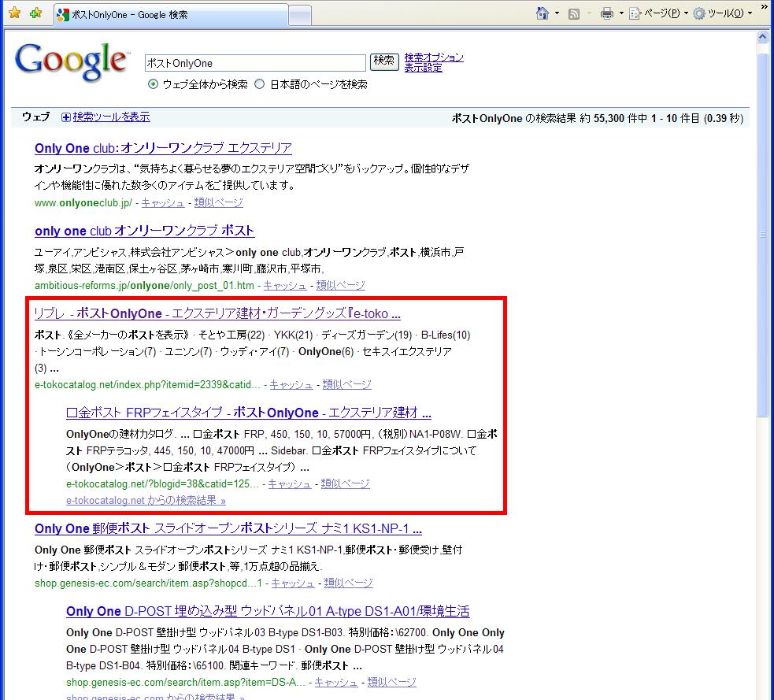
Task: Open 検索オプション link
Action: pos(434,57)
